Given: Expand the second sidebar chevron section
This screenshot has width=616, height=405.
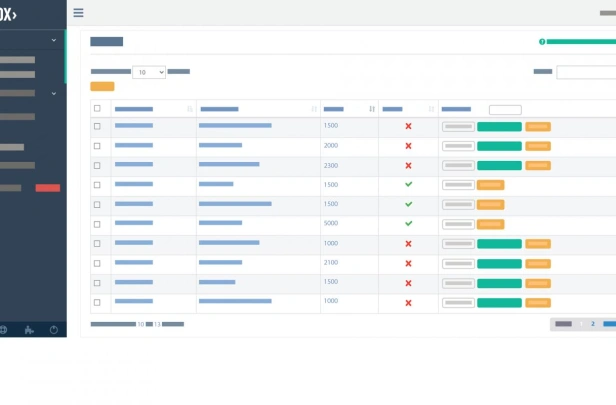Looking at the screenshot, I should coord(54,93).
